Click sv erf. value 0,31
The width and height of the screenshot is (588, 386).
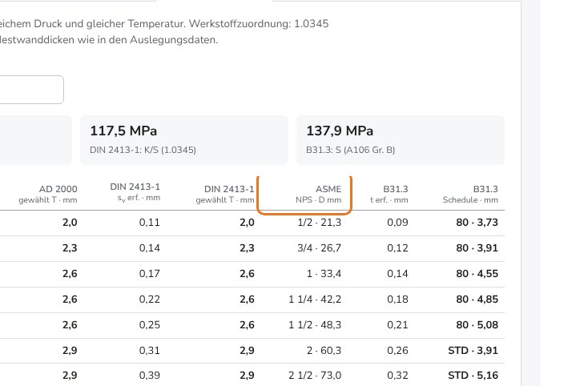click(x=150, y=351)
